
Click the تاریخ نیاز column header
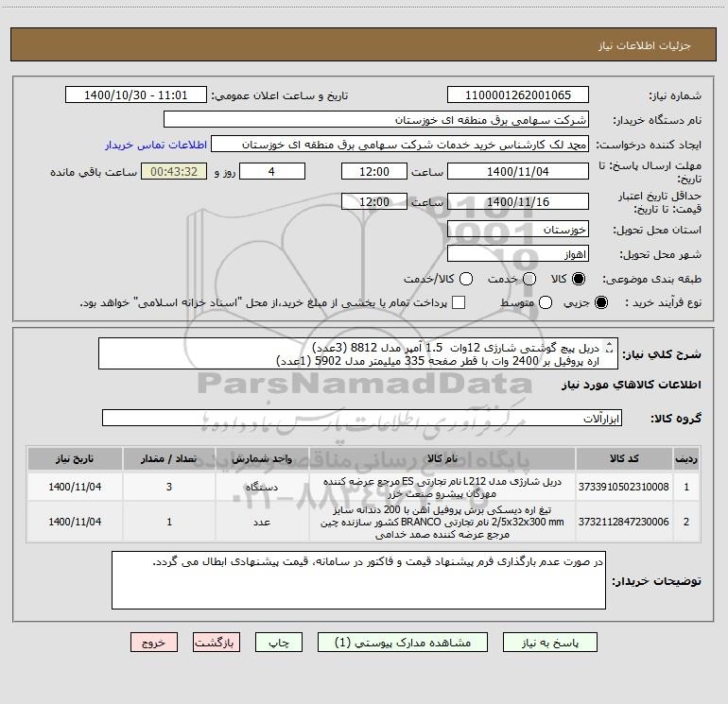(75, 459)
